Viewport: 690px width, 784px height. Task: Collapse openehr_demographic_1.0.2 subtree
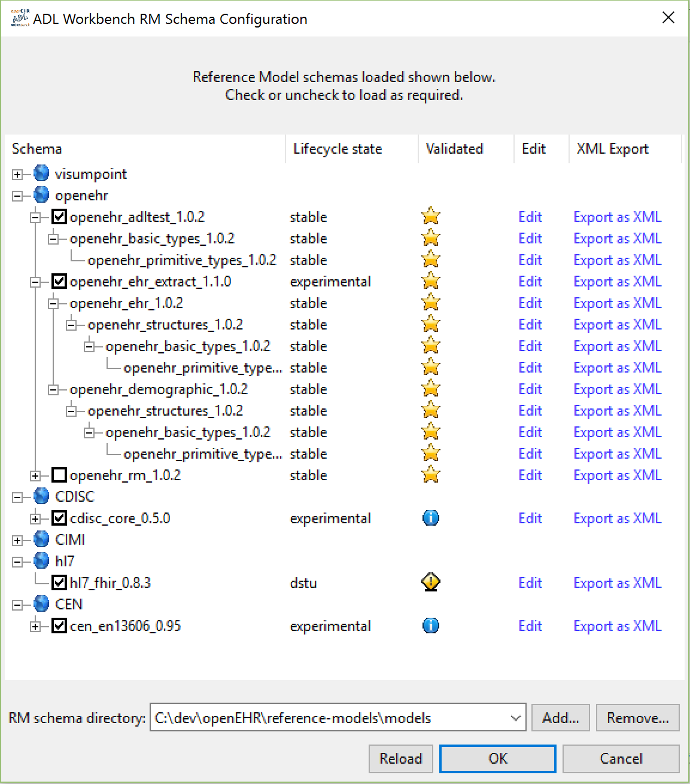[53, 390]
